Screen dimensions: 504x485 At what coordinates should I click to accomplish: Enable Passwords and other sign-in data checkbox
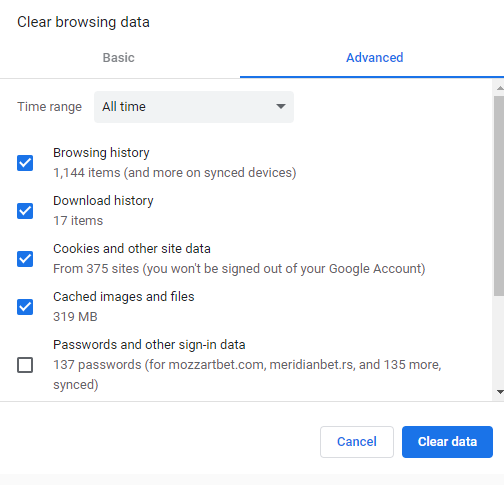click(25, 365)
